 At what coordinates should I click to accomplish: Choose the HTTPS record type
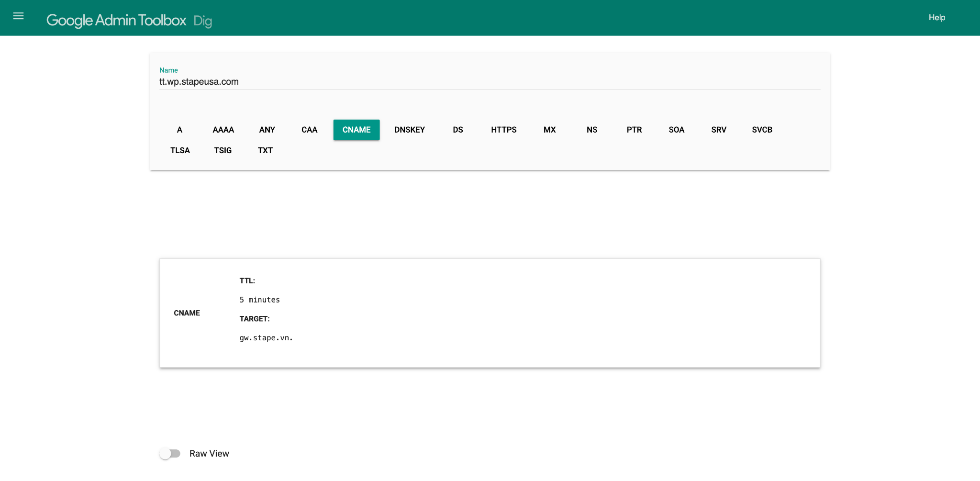click(503, 130)
